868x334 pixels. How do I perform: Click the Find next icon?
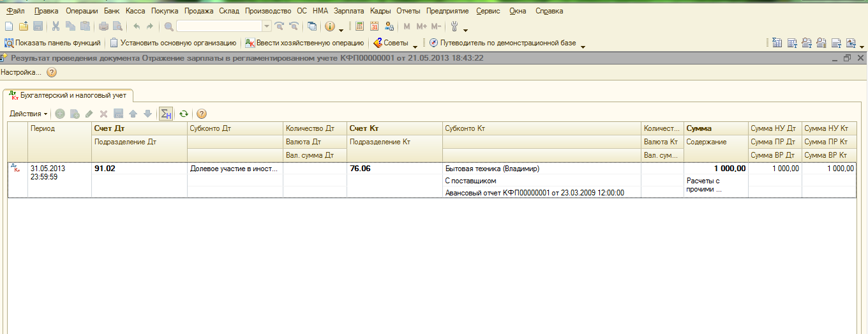pos(279,26)
